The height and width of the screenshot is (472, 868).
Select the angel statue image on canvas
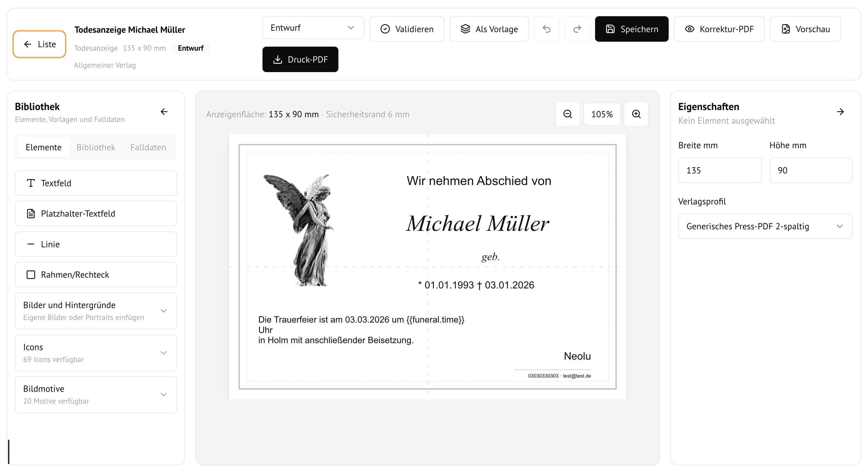[x=298, y=230]
